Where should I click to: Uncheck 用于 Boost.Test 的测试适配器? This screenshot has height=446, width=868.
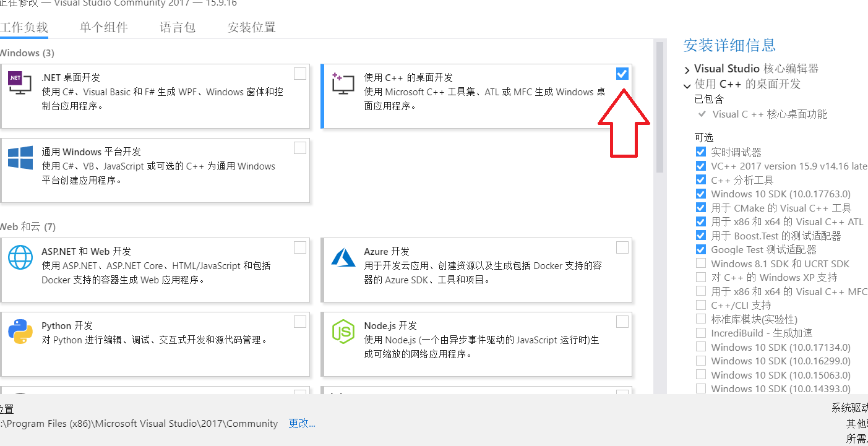(x=701, y=236)
